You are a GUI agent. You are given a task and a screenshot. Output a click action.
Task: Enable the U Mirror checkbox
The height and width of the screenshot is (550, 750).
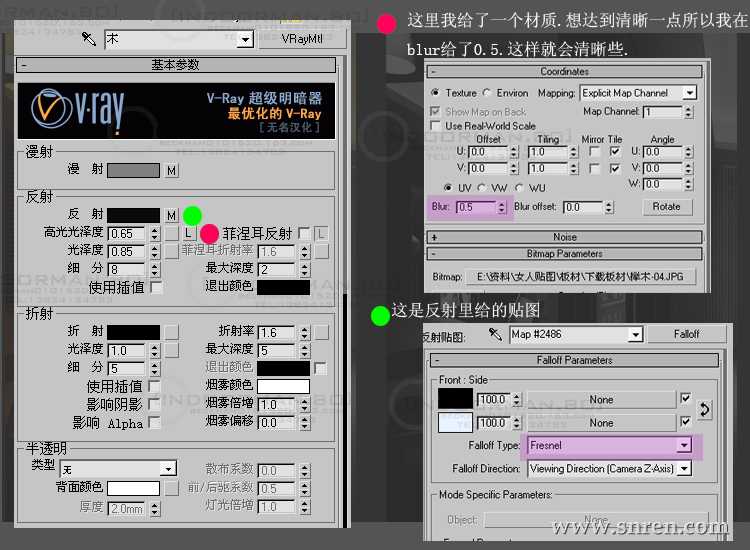click(x=595, y=152)
